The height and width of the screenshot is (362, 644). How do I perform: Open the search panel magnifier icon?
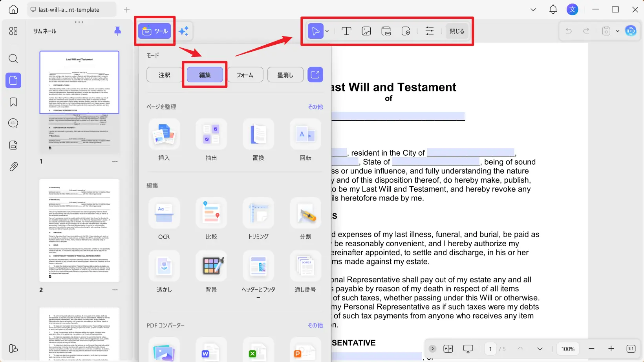tap(13, 59)
